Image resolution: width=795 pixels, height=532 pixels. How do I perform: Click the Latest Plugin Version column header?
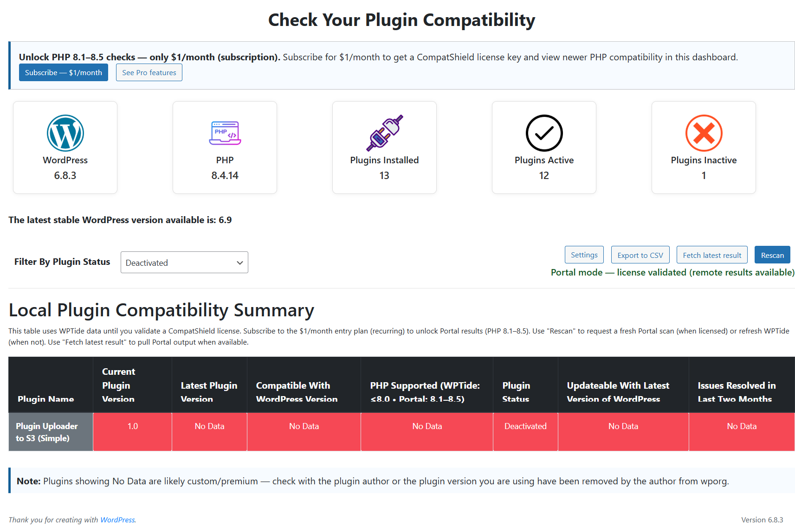tap(209, 392)
